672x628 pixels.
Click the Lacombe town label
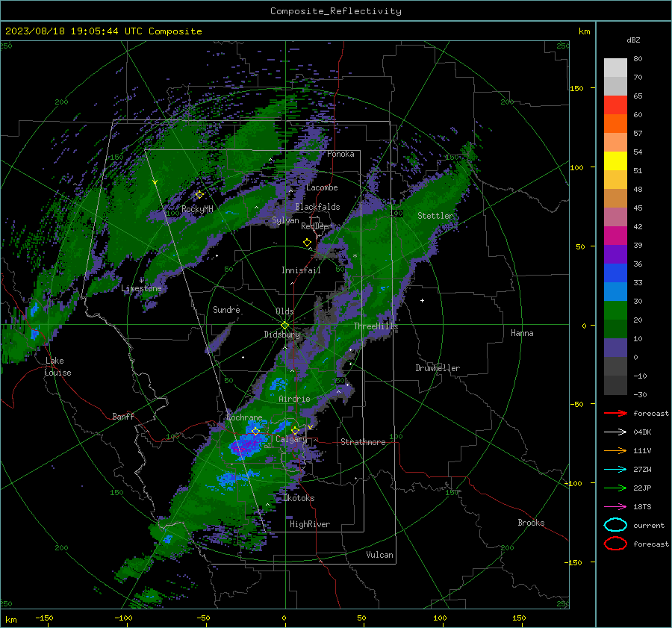pos(322,187)
